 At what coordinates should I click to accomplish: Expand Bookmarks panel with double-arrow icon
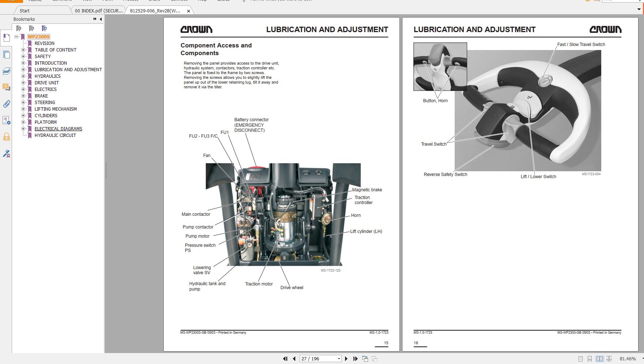pos(95,19)
